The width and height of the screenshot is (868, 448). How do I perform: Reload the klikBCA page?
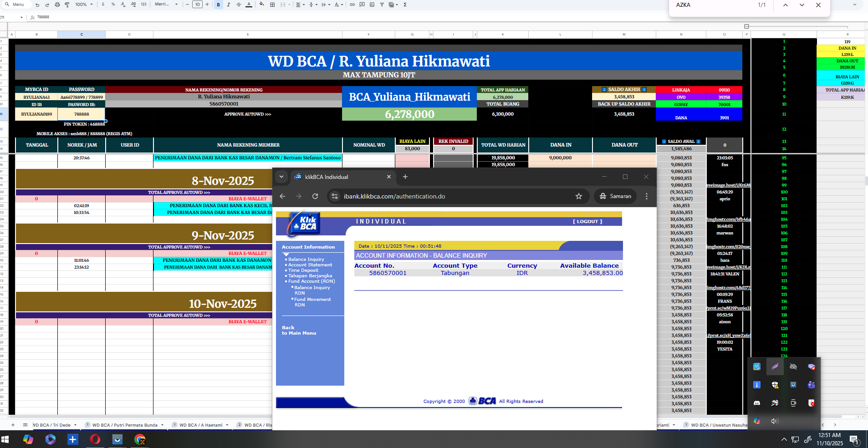click(315, 196)
